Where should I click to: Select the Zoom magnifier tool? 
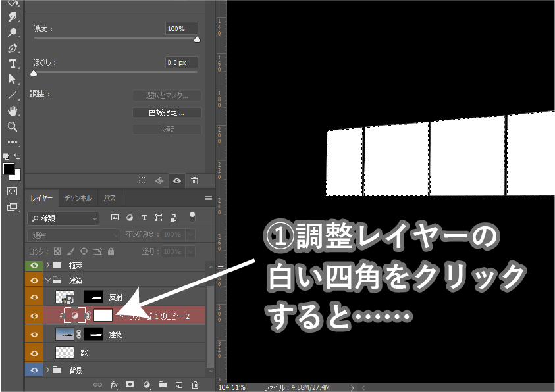point(13,126)
